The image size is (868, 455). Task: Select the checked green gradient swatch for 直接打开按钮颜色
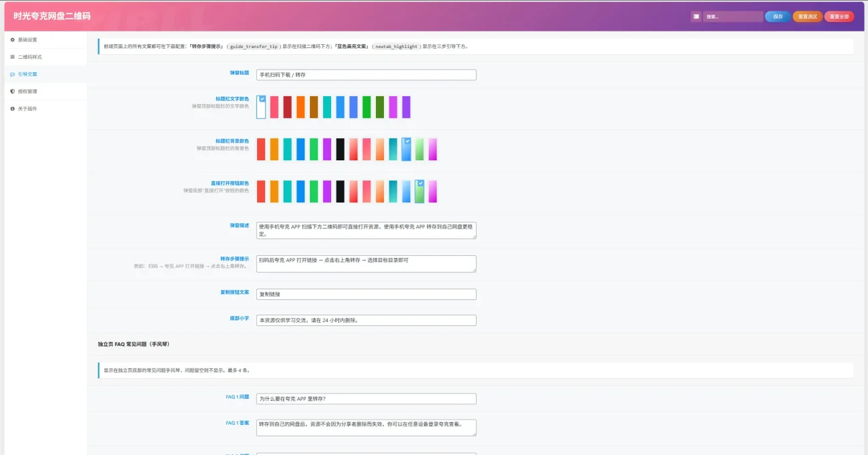pos(419,192)
